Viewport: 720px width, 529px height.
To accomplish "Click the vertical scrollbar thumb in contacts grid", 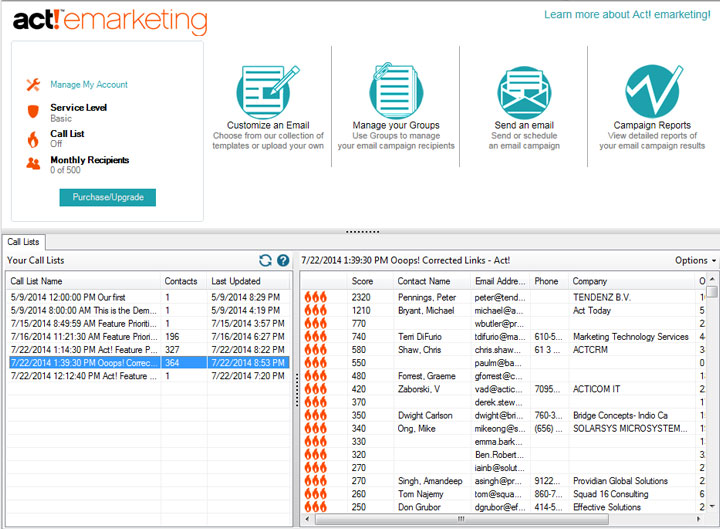I will 712,292.
